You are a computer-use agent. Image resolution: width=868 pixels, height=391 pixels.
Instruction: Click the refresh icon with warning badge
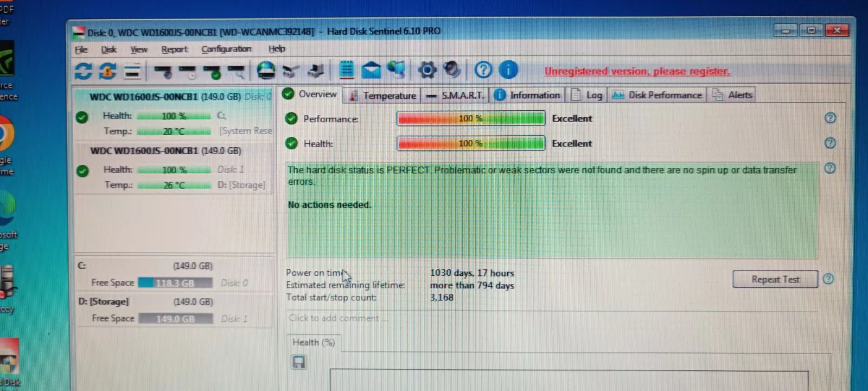(x=107, y=71)
